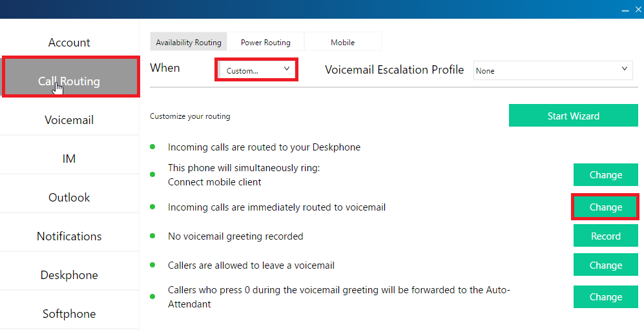644x332 pixels.
Task: Switch to the Availability Routing tab
Action: click(x=189, y=43)
